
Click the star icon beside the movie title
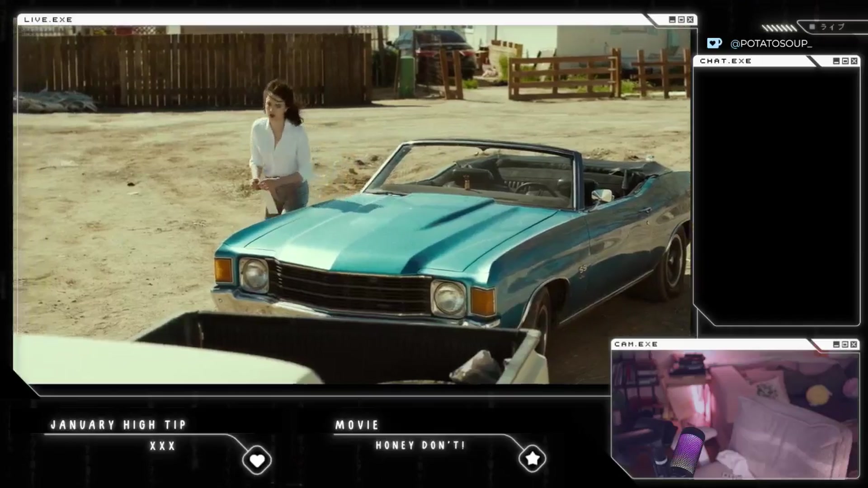click(x=532, y=459)
